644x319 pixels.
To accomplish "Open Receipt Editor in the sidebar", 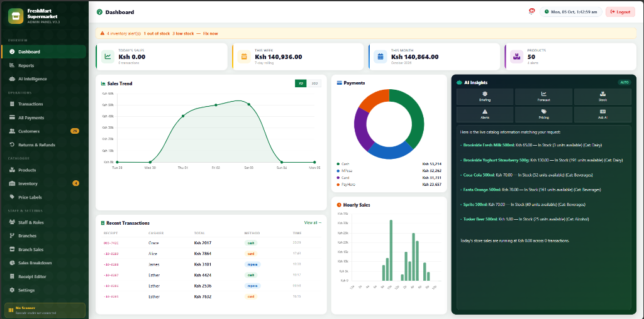I will click(x=43, y=276).
